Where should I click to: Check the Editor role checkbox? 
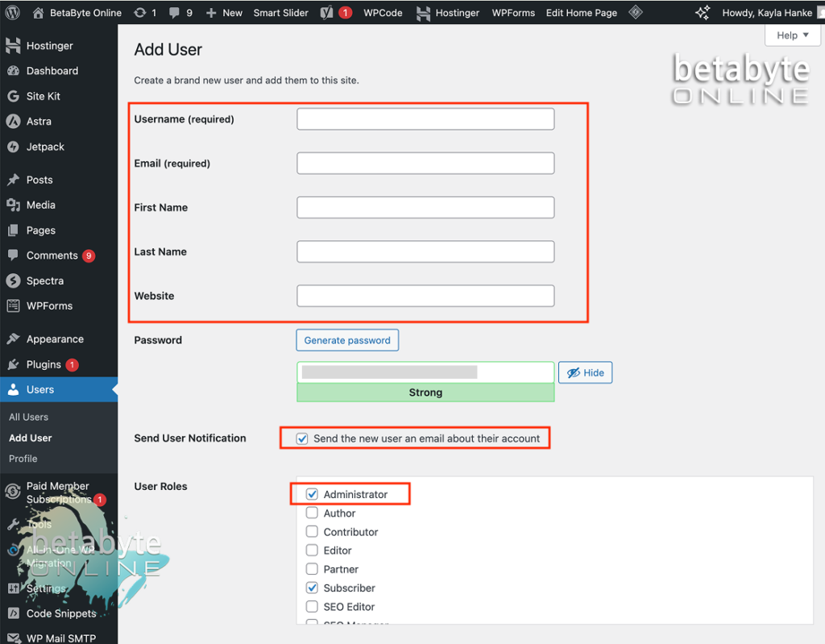pos(312,551)
